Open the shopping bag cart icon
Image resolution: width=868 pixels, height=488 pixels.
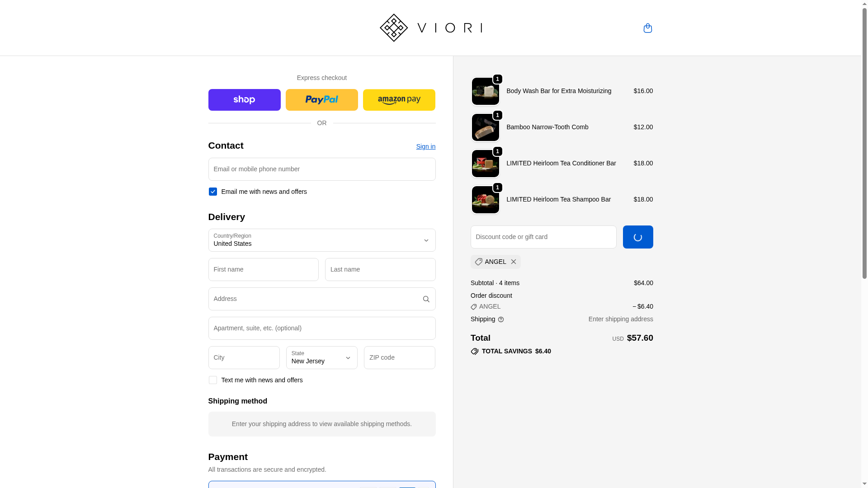point(647,28)
